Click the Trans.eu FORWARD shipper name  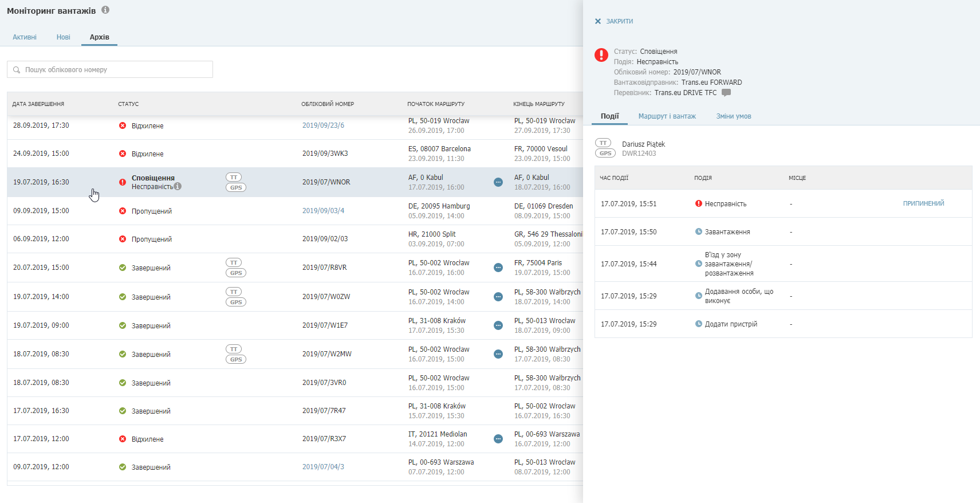click(x=711, y=82)
